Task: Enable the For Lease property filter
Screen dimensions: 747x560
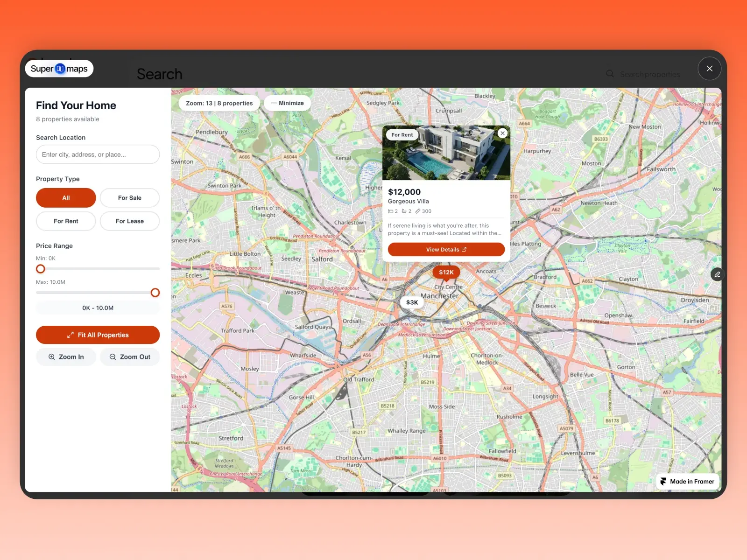Action: (x=129, y=221)
